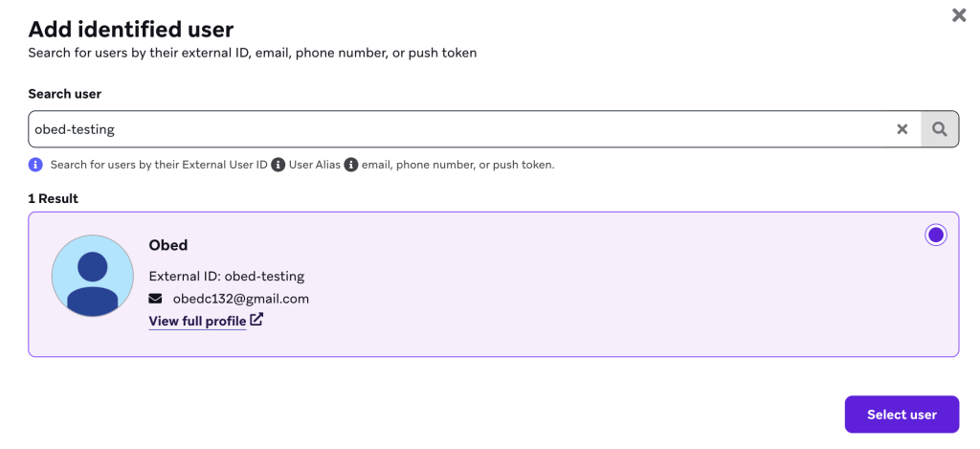Clear the search text with the X icon
This screenshot has width=980, height=449.
pyautogui.click(x=902, y=129)
